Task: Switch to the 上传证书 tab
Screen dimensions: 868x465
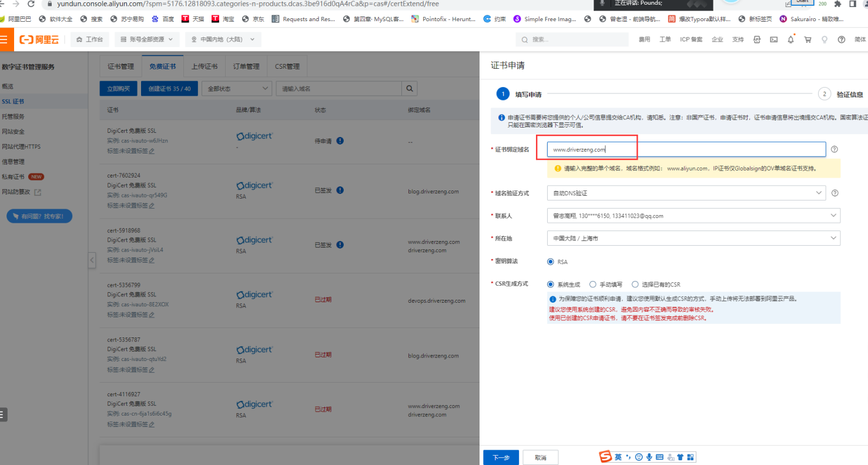Action: (x=205, y=66)
